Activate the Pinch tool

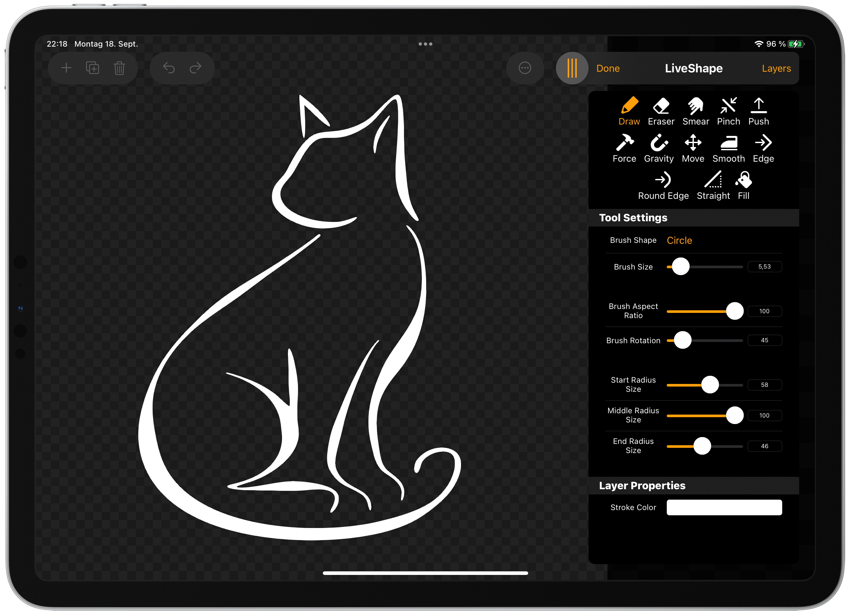[728, 111]
